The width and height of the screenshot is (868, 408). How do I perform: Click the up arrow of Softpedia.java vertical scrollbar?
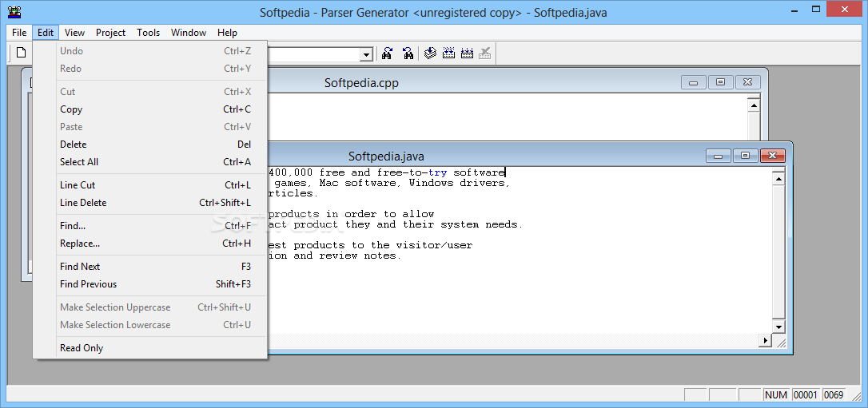coord(778,179)
